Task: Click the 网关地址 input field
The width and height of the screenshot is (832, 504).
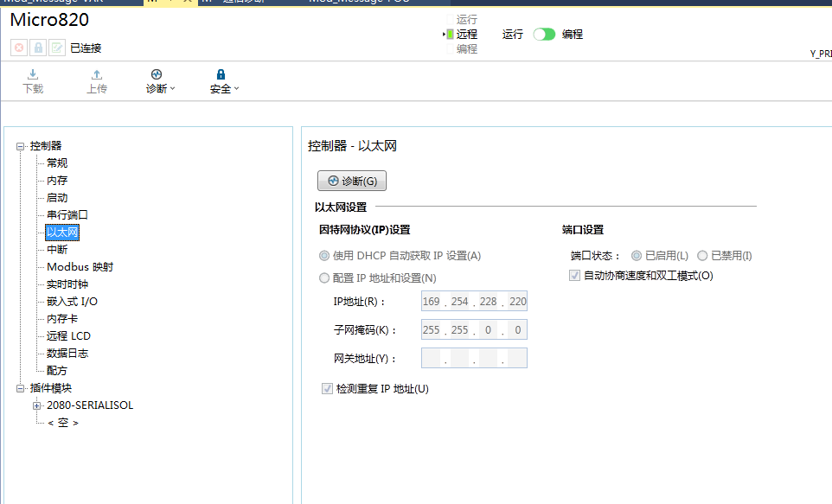Action: pos(474,358)
